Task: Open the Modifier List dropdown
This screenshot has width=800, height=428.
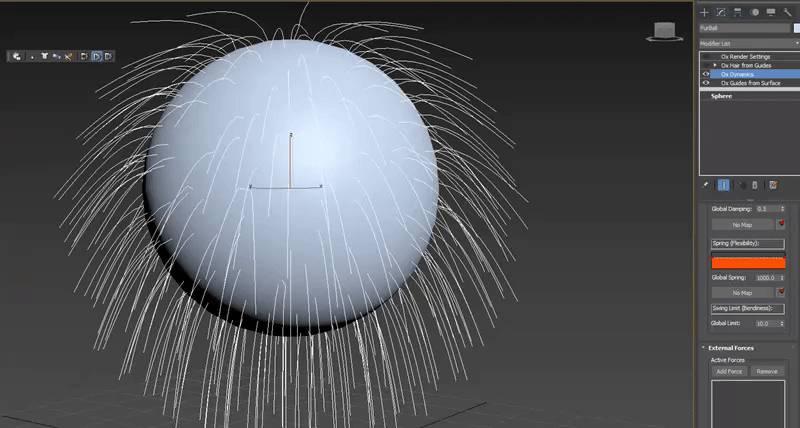Action: click(x=748, y=44)
